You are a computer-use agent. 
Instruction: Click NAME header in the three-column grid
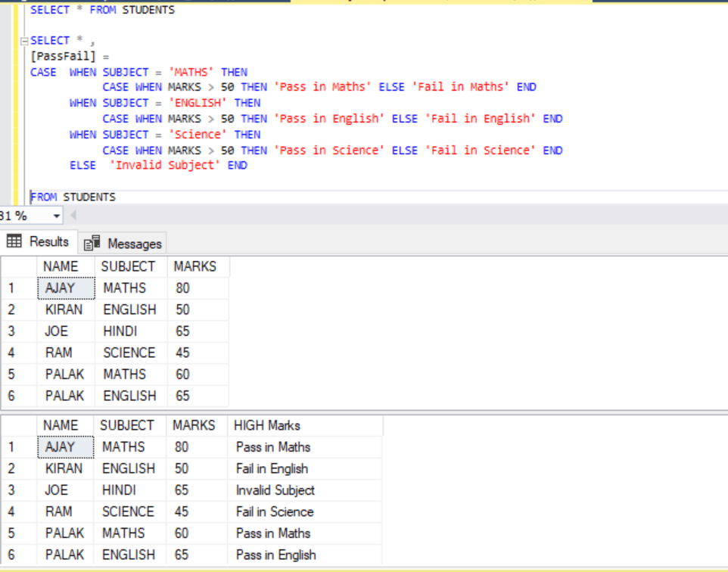[66, 266]
